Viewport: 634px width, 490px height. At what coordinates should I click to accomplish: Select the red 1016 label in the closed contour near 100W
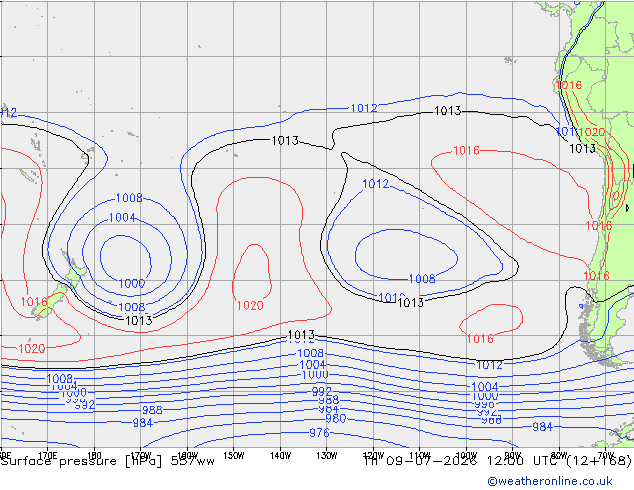pyautogui.click(x=480, y=339)
